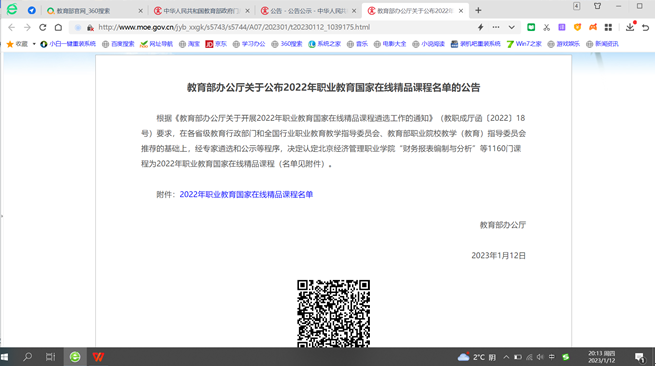Close the 教育部官网_360搜索 tab
The height and width of the screenshot is (366, 656).
(x=141, y=11)
